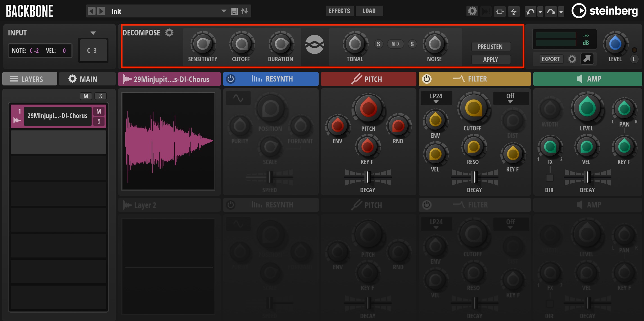Select the empty second layer slot

pos(58,142)
